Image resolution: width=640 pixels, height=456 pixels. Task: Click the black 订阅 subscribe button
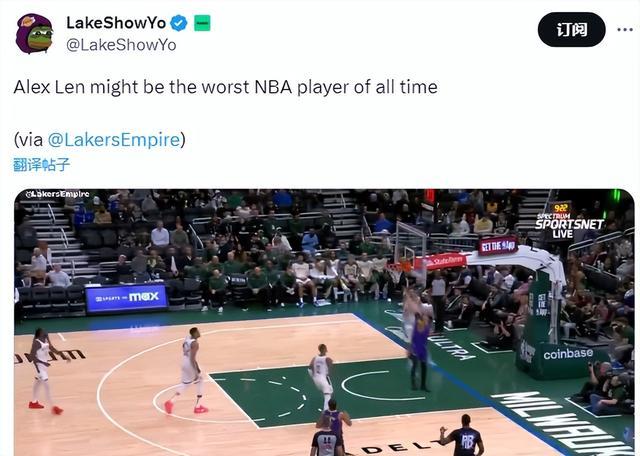tap(571, 29)
